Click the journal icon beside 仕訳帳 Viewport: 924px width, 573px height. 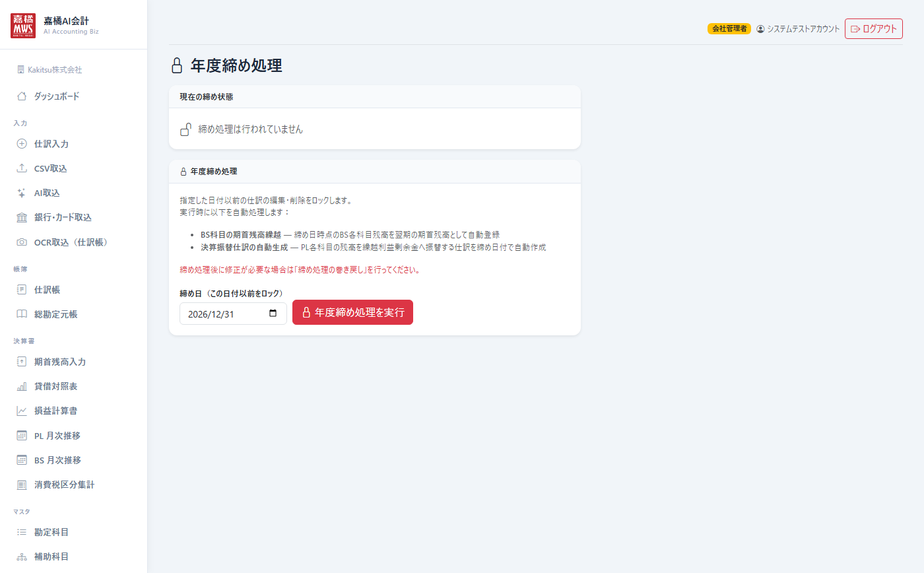click(x=22, y=290)
